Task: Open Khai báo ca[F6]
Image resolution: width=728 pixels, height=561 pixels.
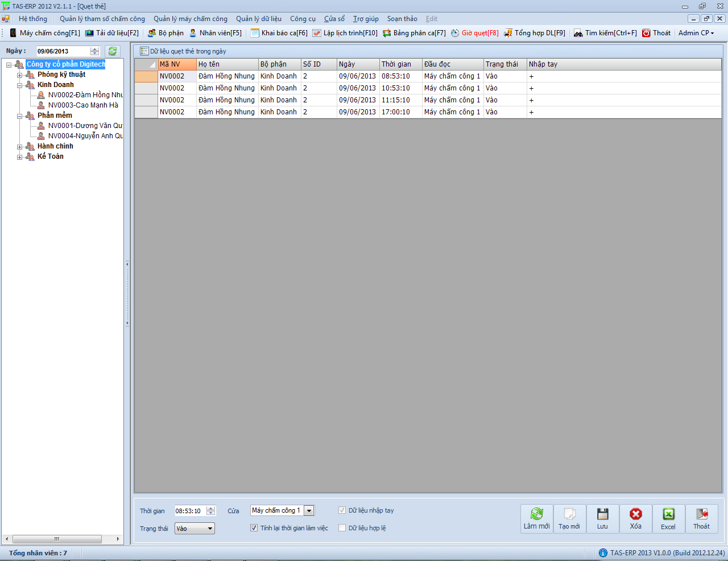Action: 279,33
